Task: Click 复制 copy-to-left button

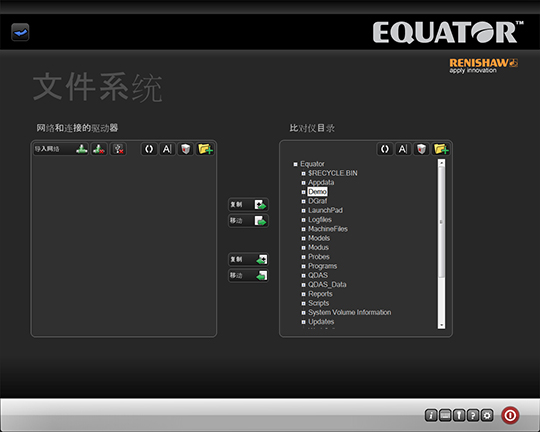Action: coord(248,259)
